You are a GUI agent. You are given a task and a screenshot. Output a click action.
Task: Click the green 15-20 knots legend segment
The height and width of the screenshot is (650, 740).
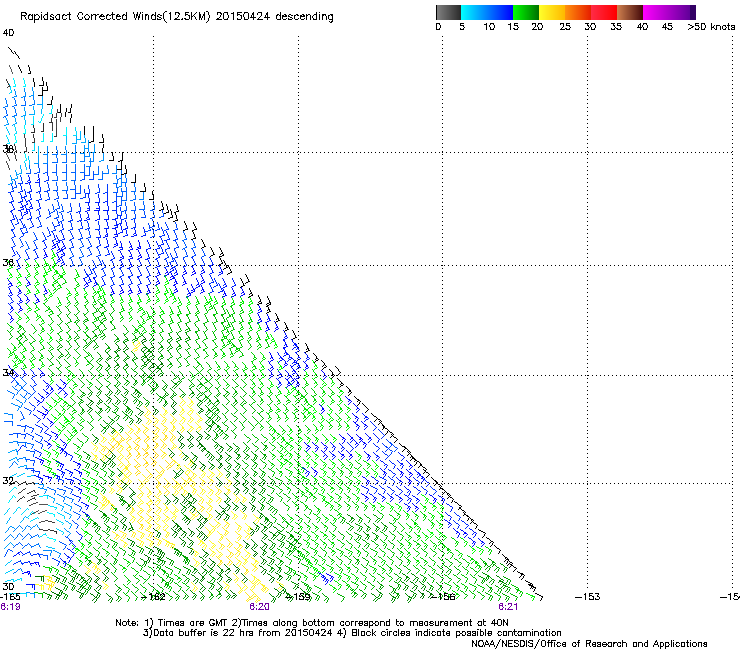526,12
